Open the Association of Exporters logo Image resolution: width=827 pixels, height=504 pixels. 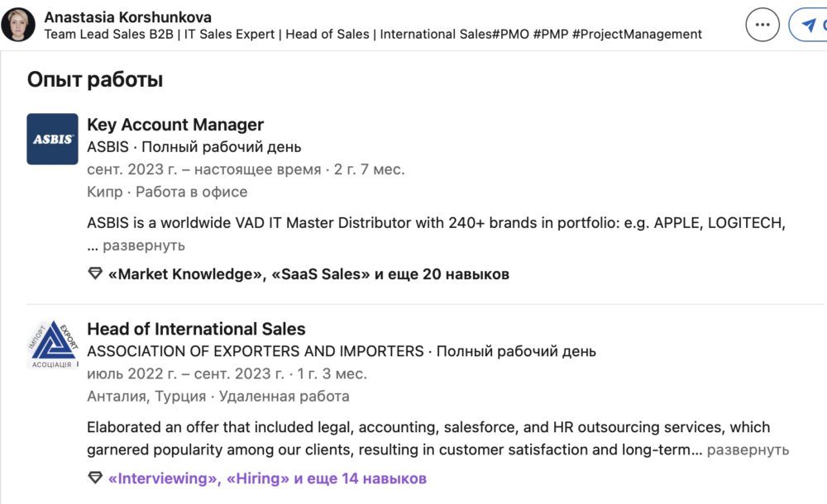click(52, 344)
